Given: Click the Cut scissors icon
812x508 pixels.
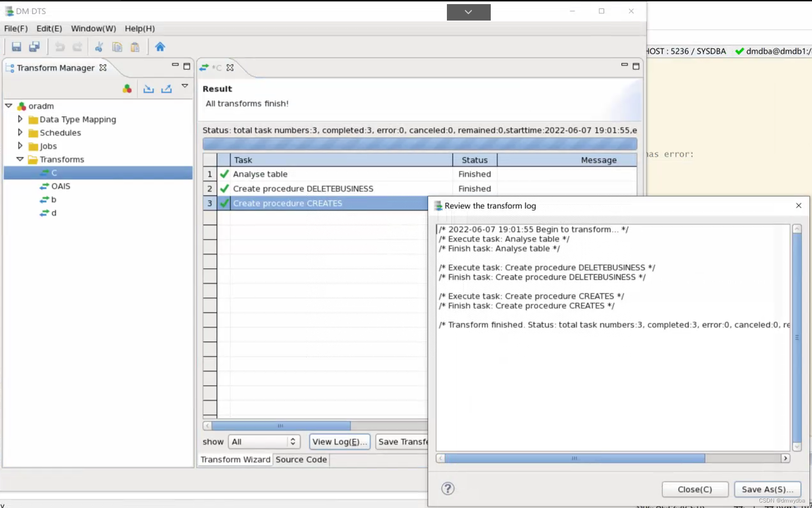Looking at the screenshot, I should [99, 47].
